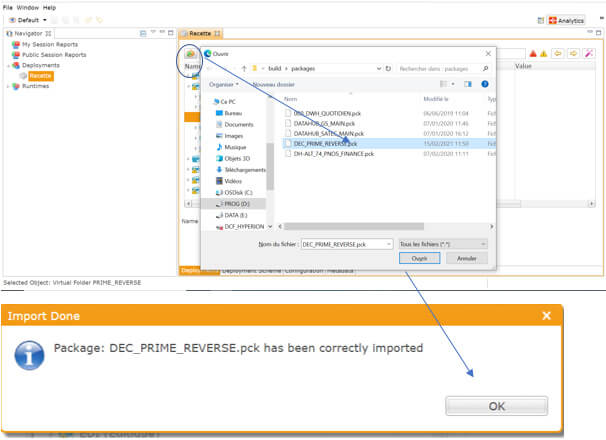Click the yellow warning triangle filter icon
606x440 pixels.
(x=543, y=54)
